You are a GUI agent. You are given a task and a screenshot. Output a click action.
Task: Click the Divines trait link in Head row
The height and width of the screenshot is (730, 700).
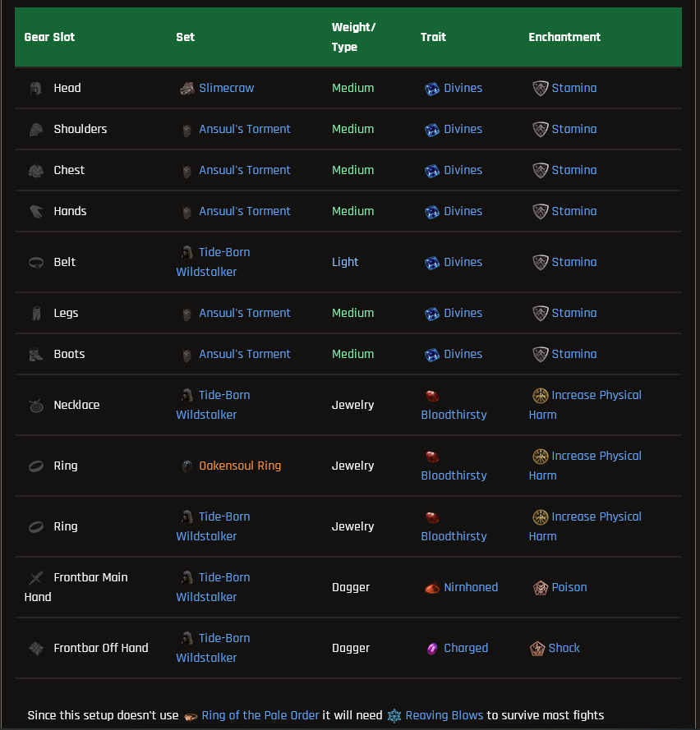click(463, 88)
